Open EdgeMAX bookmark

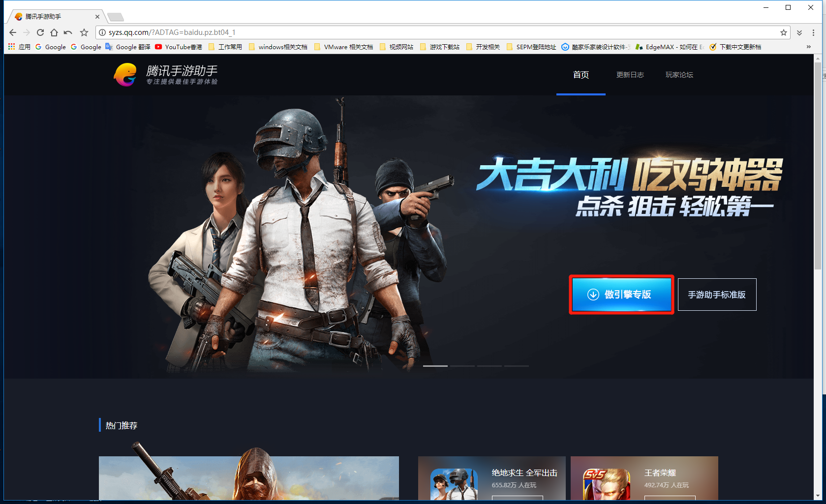670,47
